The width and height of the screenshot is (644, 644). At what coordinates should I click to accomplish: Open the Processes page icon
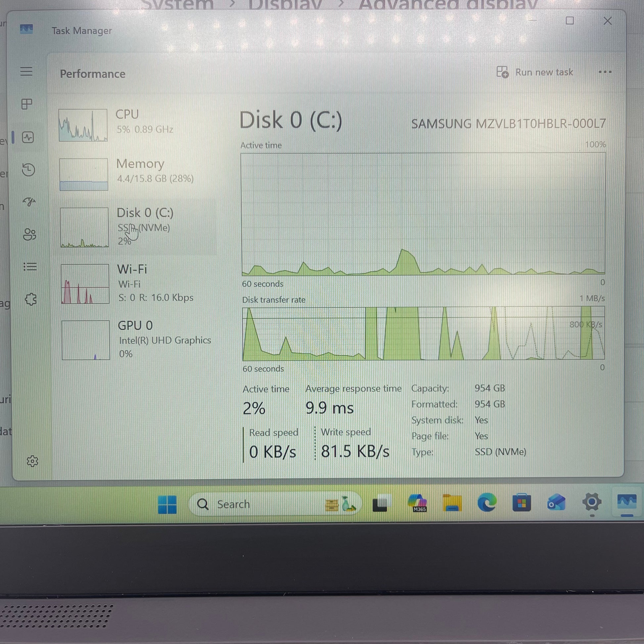tap(27, 104)
